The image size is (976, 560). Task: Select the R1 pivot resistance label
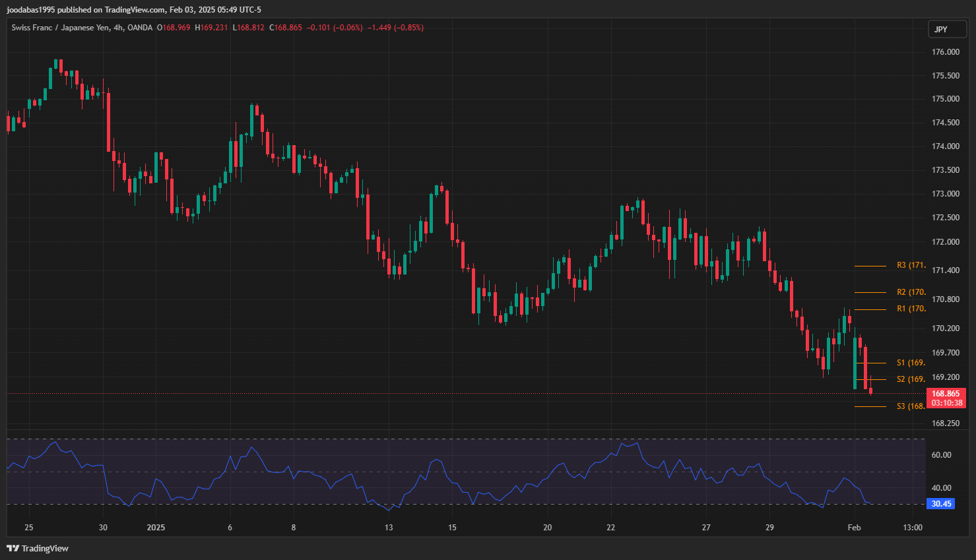click(911, 309)
